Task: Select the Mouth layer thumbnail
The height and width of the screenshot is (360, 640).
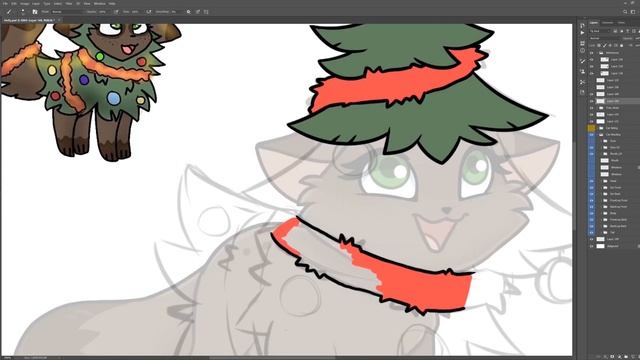Action: point(604,160)
